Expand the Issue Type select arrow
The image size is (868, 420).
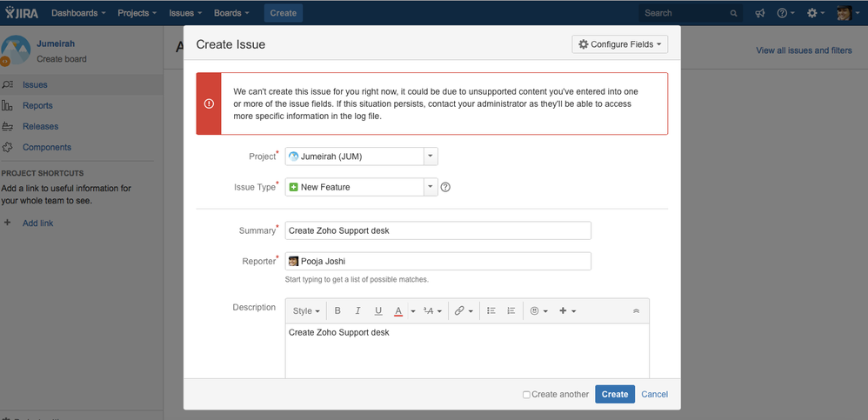[x=431, y=187]
